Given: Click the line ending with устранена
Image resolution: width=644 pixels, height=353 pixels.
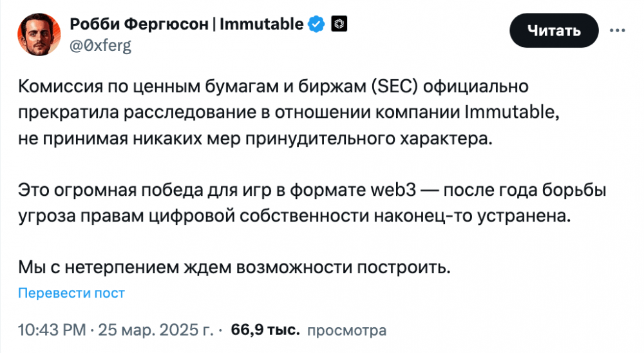Looking at the screenshot, I should 294,216.
